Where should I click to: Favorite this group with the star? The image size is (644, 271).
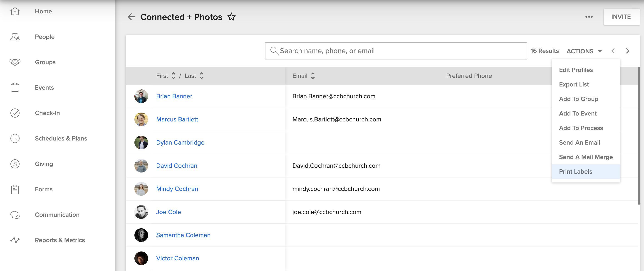(x=231, y=17)
